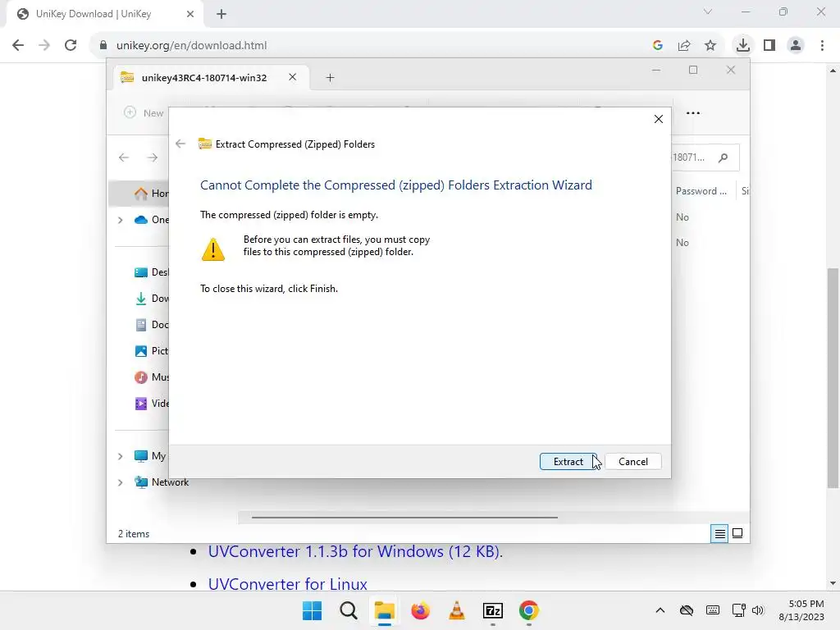This screenshot has width=840, height=630.
Task: Open Chrome profile avatar
Action: [796, 45]
